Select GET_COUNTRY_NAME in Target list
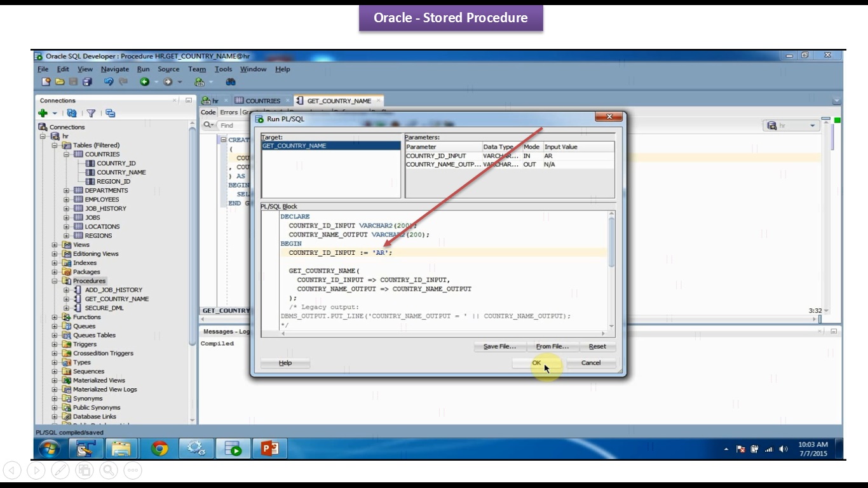Image resolution: width=868 pixels, height=488 pixels. click(331, 146)
